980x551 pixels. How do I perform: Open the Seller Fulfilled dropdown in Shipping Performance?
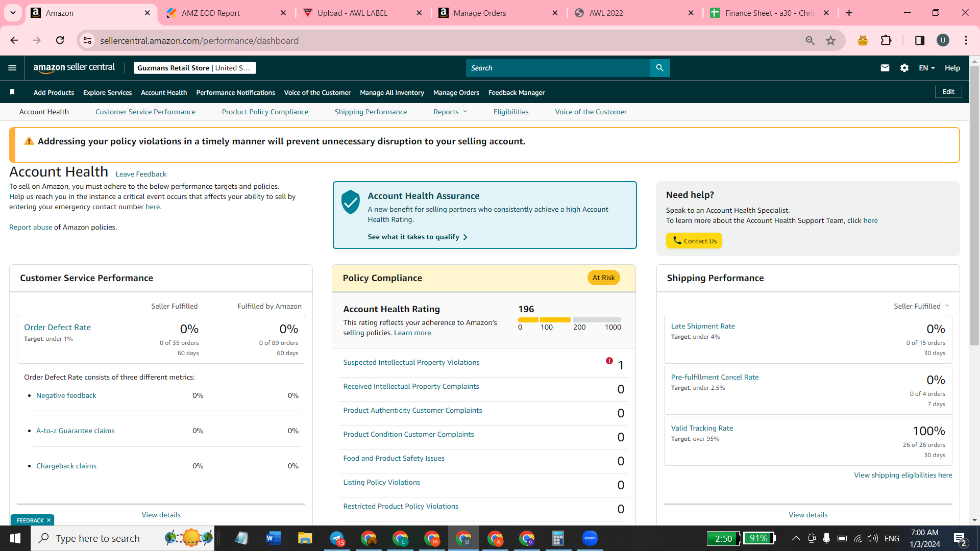pos(921,306)
